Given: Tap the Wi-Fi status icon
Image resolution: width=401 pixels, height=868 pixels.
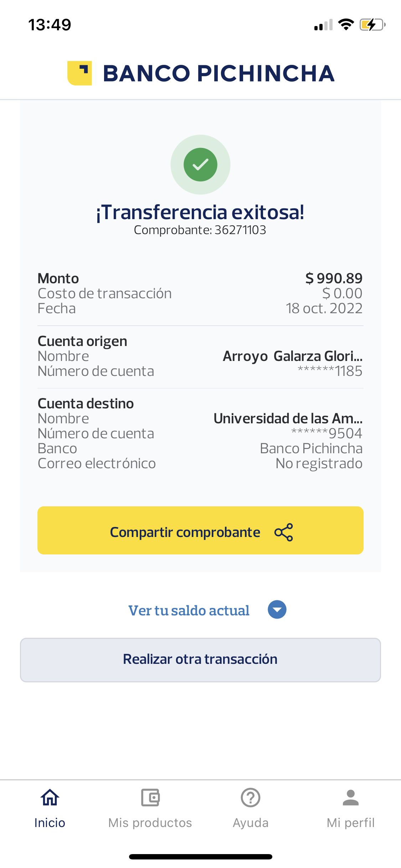Looking at the screenshot, I should (346, 25).
